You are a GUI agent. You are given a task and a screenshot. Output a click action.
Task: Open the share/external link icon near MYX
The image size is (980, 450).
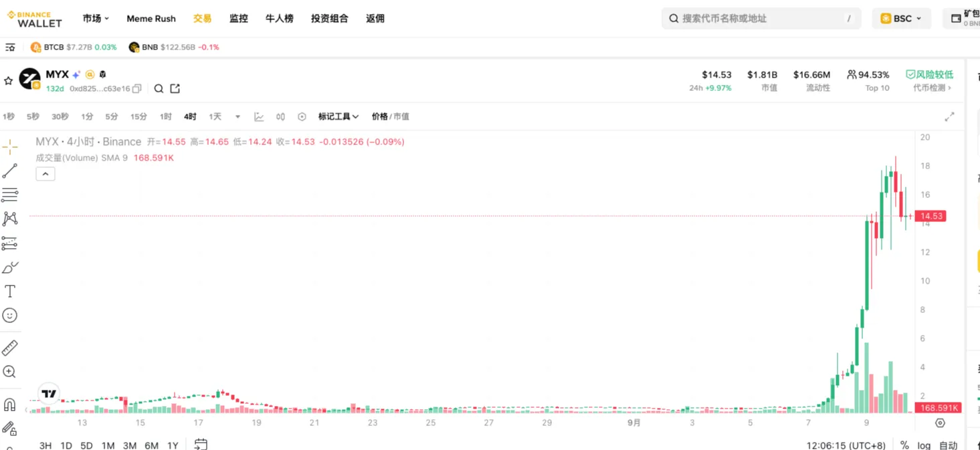tap(175, 88)
